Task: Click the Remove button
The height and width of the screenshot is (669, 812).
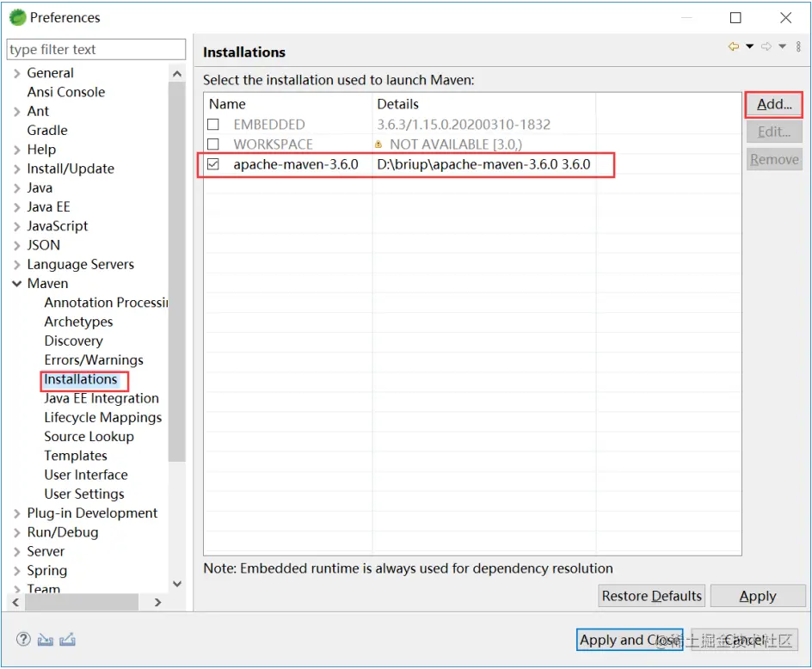Action: pos(774,159)
